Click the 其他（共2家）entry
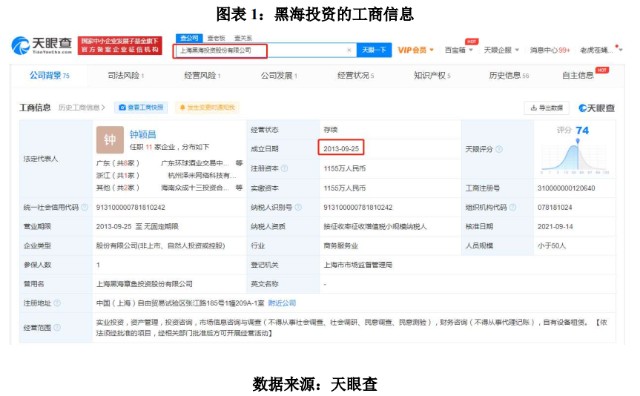This screenshot has width=640, height=396. click(x=118, y=188)
